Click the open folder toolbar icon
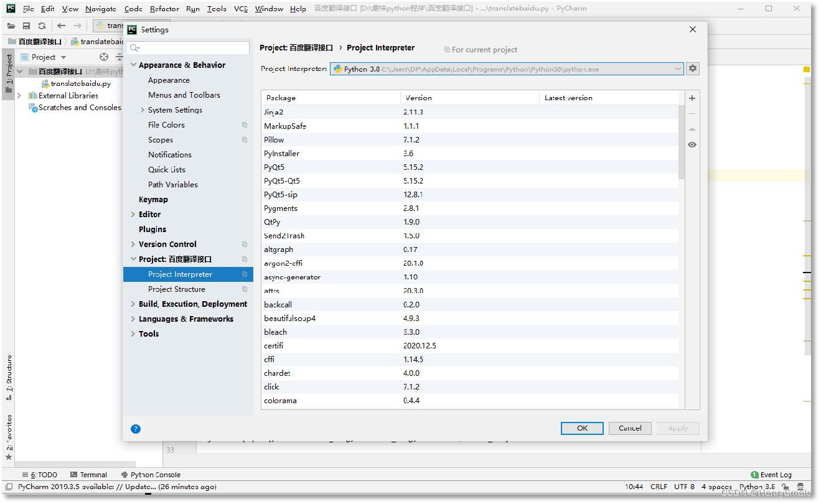This screenshot has width=821, height=504. [x=11, y=26]
